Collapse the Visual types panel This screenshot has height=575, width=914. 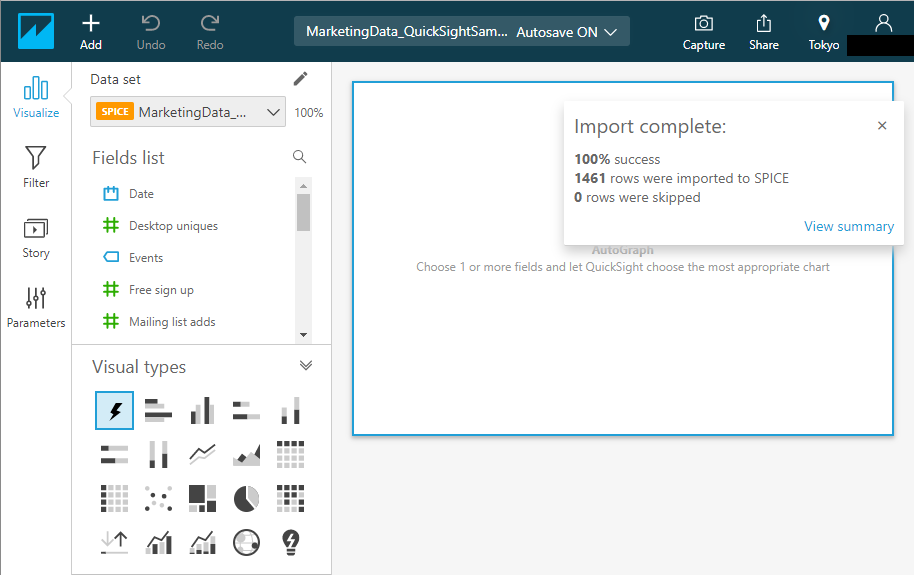pos(306,366)
